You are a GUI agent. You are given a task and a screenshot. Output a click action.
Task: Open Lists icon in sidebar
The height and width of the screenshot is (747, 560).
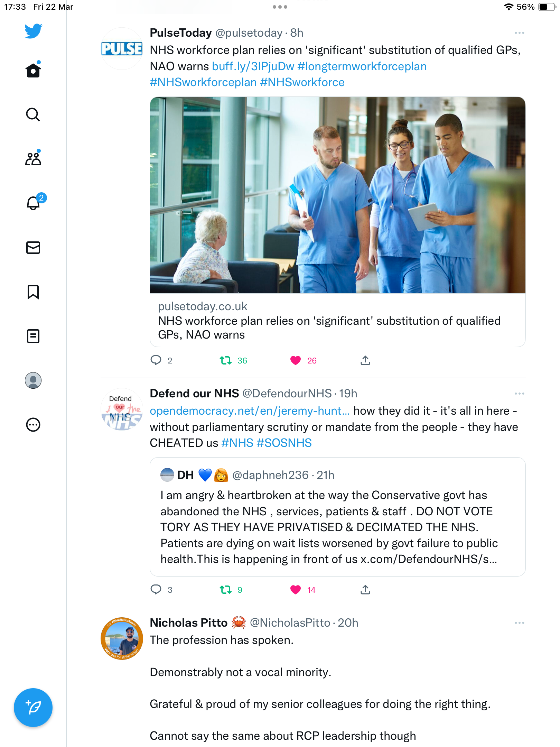pos(33,336)
